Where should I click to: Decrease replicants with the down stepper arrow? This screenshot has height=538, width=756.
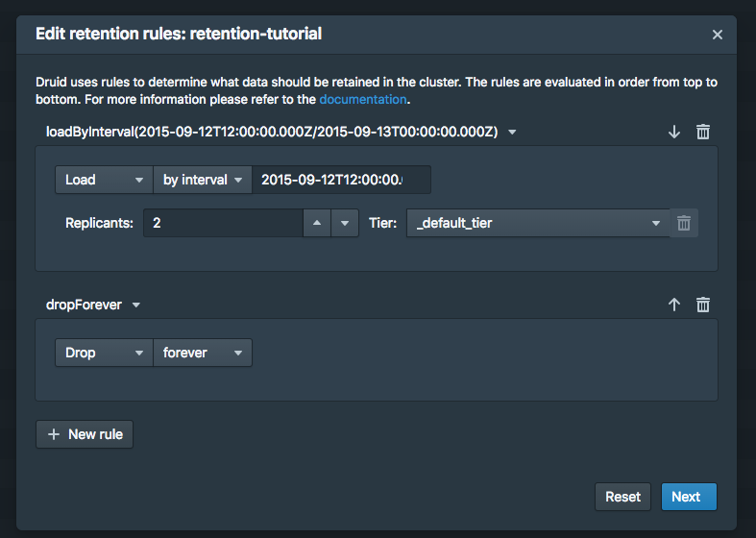(x=345, y=223)
